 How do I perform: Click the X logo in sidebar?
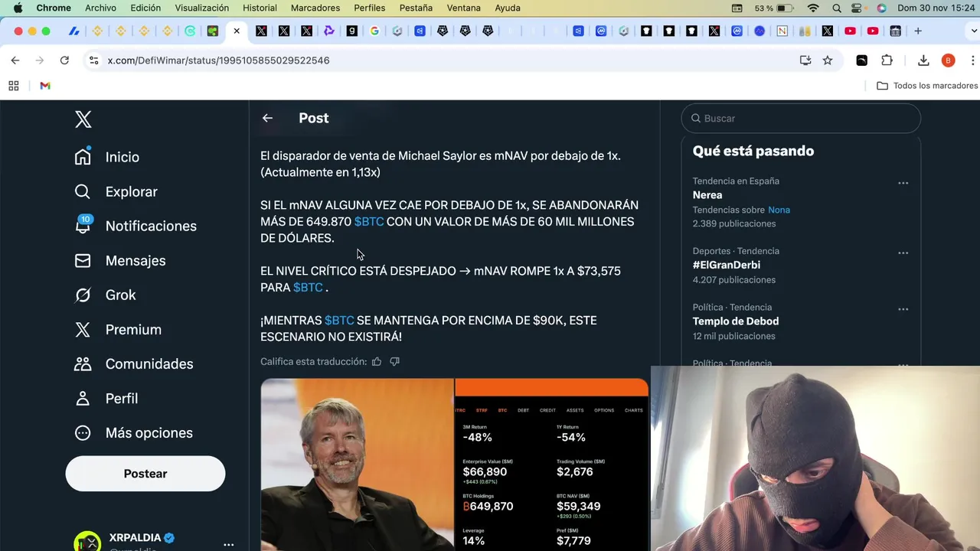83,119
